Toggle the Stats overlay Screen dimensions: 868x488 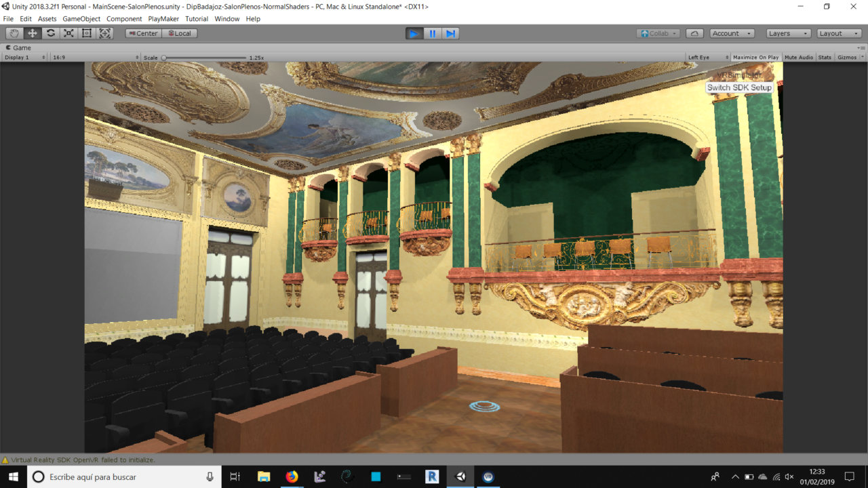point(825,58)
